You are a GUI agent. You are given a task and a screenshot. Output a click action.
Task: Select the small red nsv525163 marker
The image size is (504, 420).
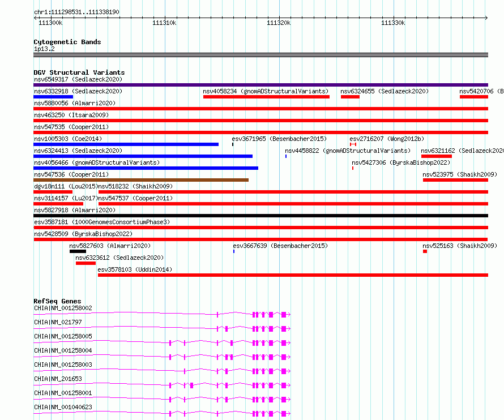(425, 251)
